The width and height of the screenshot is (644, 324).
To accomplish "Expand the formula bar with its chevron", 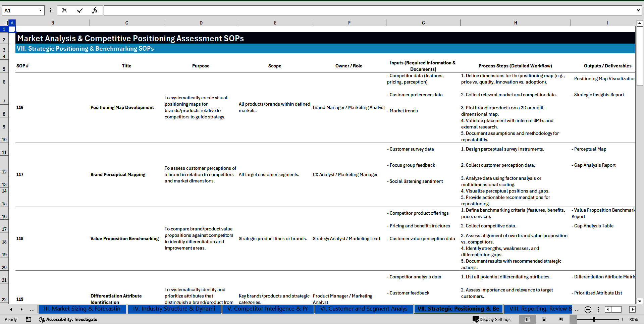I will (639, 10).
